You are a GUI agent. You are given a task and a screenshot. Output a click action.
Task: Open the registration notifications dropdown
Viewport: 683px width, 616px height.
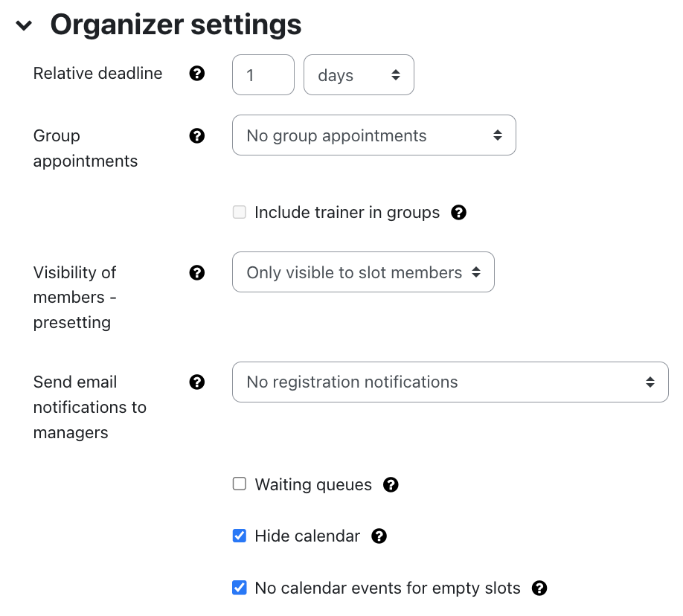450,382
